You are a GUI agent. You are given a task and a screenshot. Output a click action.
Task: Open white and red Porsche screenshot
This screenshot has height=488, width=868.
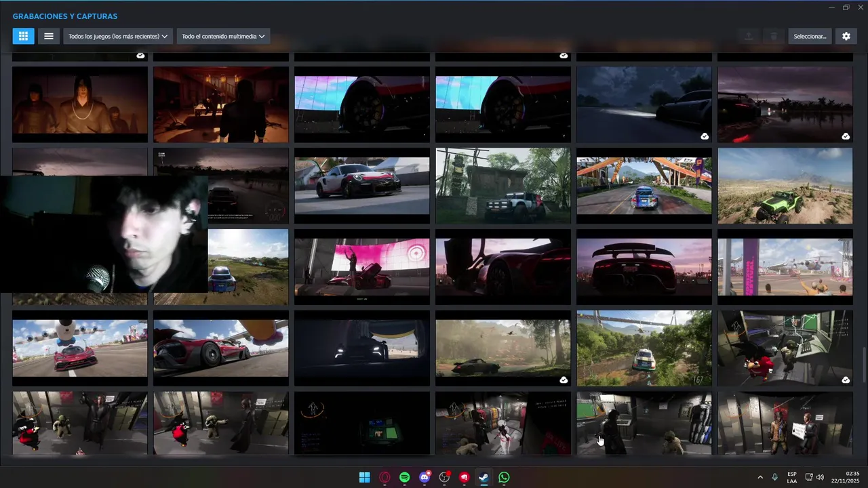pos(362,186)
